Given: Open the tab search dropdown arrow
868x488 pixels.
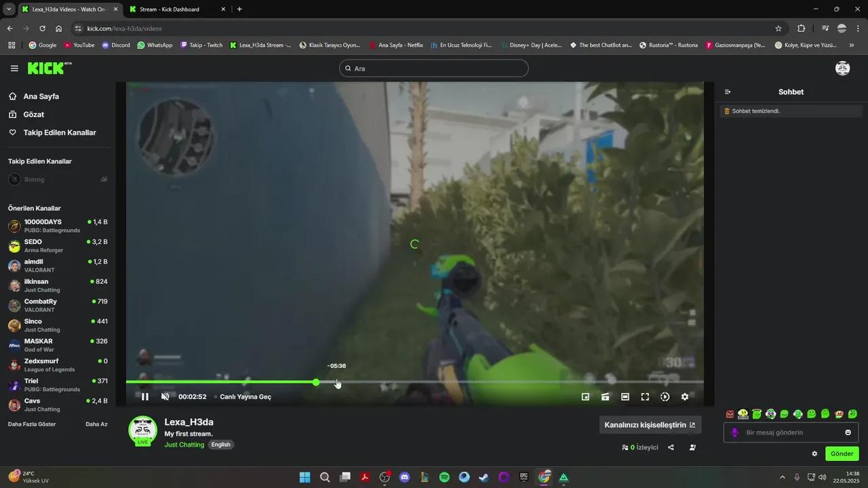Looking at the screenshot, I should 9,9.
